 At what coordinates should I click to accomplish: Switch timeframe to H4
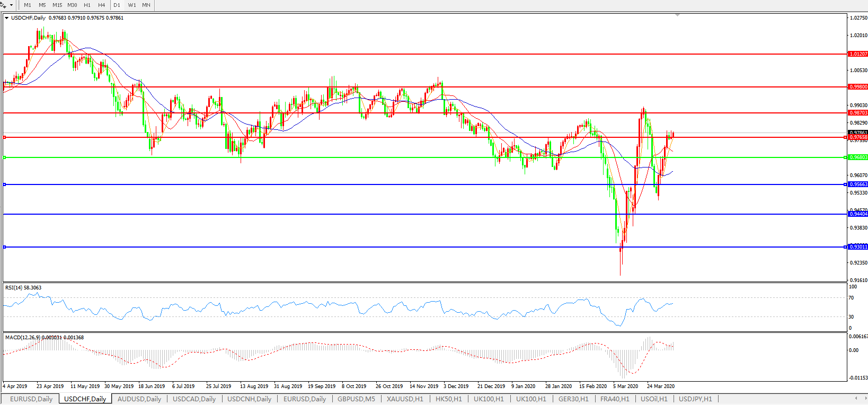102,5
